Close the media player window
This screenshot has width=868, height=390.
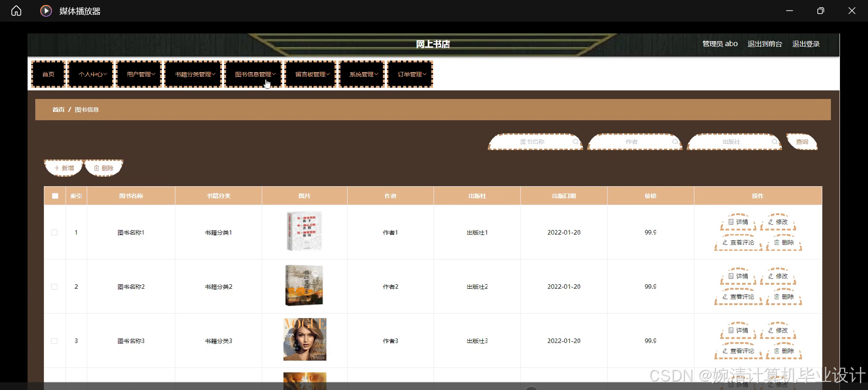pos(852,11)
